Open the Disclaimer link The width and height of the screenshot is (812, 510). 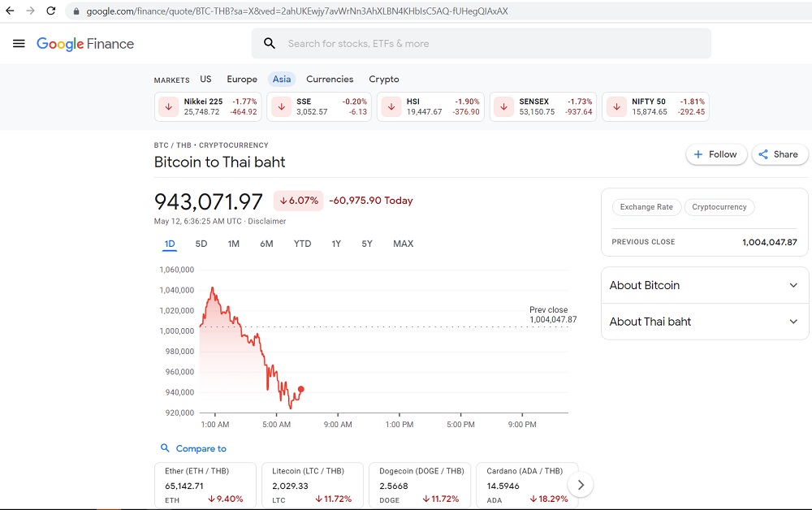pyautogui.click(x=266, y=221)
